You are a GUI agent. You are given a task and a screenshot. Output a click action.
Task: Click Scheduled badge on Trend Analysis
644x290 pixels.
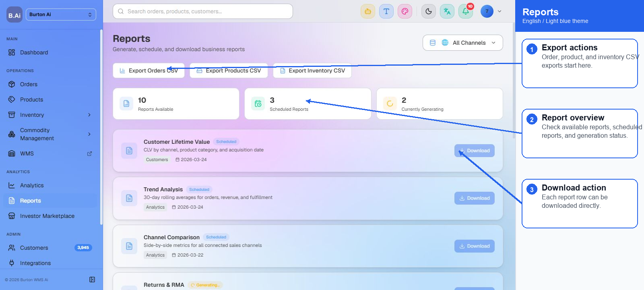(x=199, y=190)
